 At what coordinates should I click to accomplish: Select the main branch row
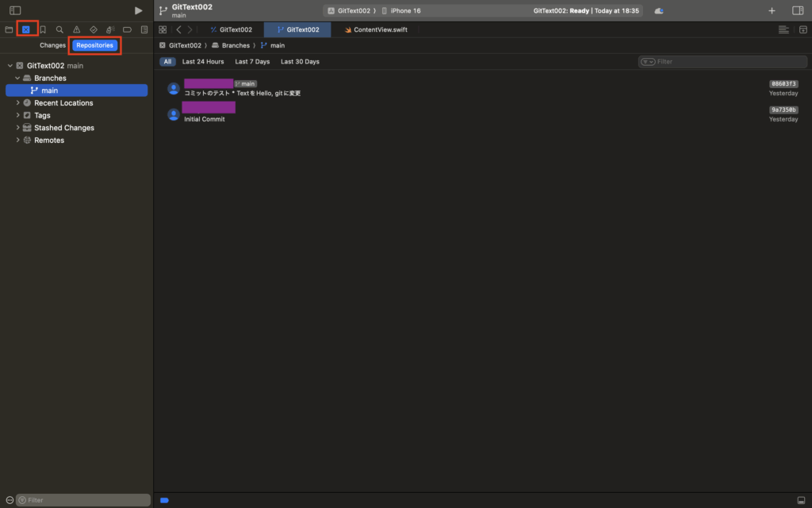(x=77, y=90)
